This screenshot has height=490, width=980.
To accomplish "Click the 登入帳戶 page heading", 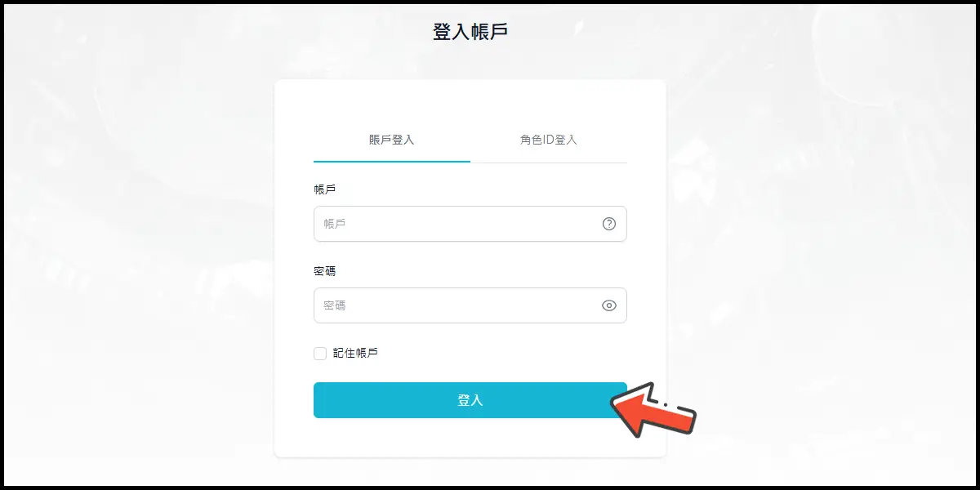I will pyautogui.click(x=470, y=33).
